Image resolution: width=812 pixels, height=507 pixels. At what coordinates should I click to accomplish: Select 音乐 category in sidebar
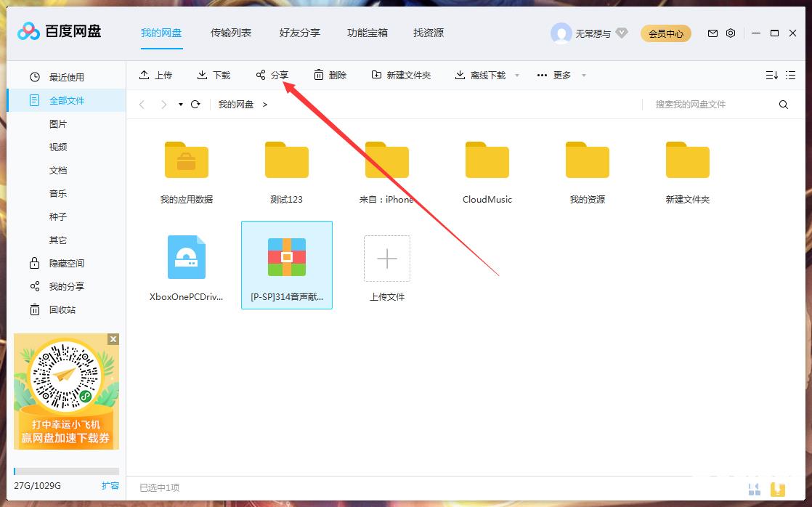point(58,194)
